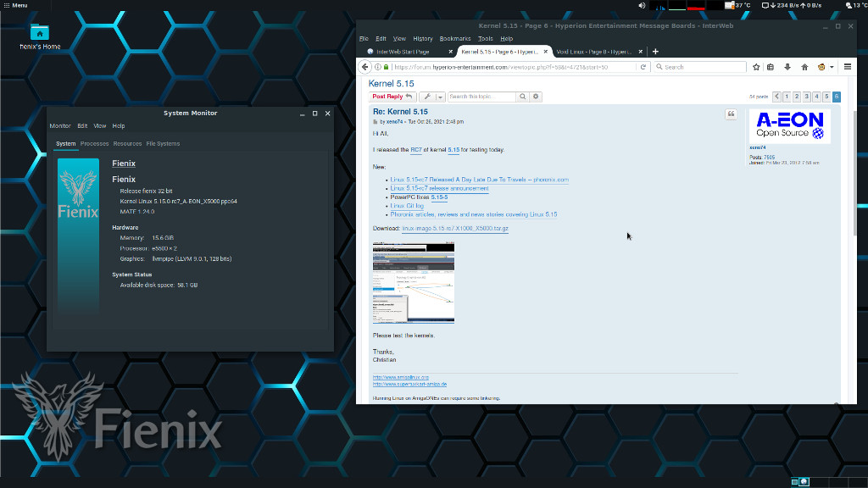Go to page 1 of the topic
This screenshot has width=868, height=488.
(x=787, y=97)
